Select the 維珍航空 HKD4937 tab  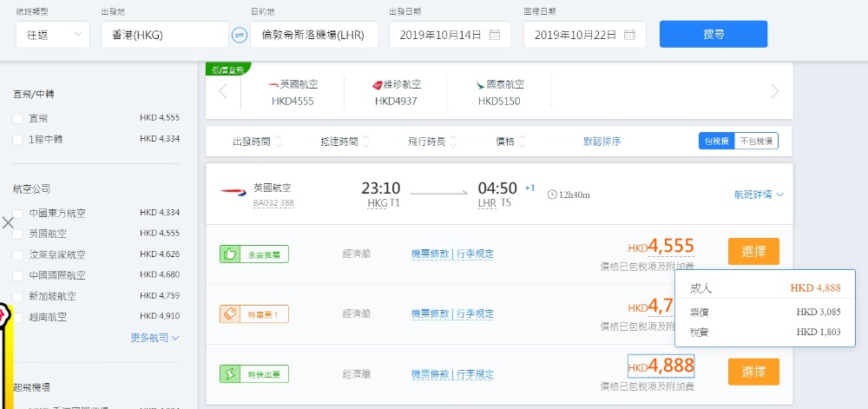pos(396,92)
